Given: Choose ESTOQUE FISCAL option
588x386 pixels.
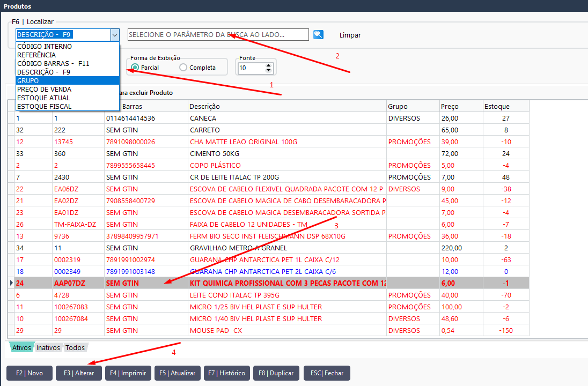Looking at the screenshot, I should tap(68, 107).
